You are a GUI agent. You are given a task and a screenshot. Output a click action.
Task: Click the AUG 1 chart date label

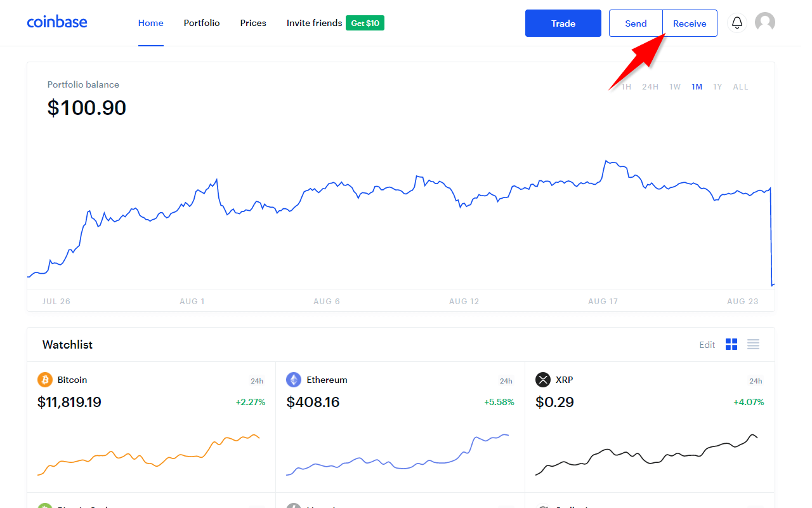[192, 301]
